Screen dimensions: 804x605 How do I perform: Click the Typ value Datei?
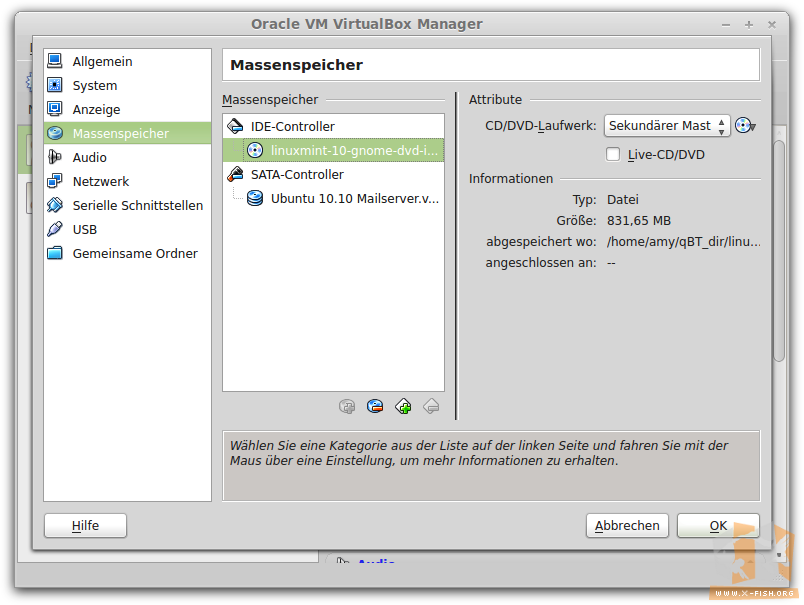(622, 199)
